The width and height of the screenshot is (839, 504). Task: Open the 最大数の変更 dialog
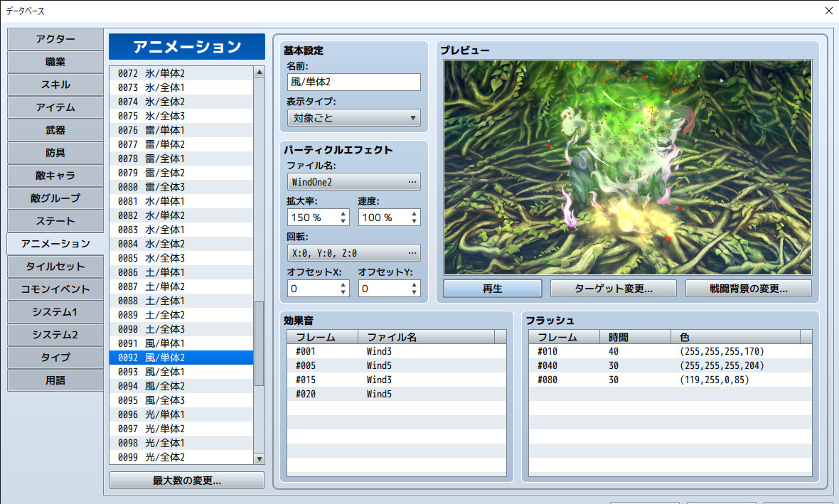pyautogui.click(x=186, y=480)
